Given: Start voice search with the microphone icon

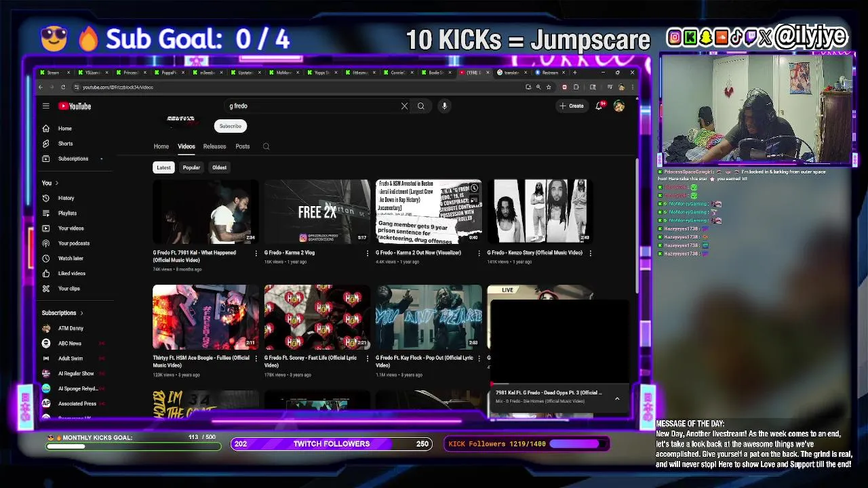Looking at the screenshot, I should point(444,106).
